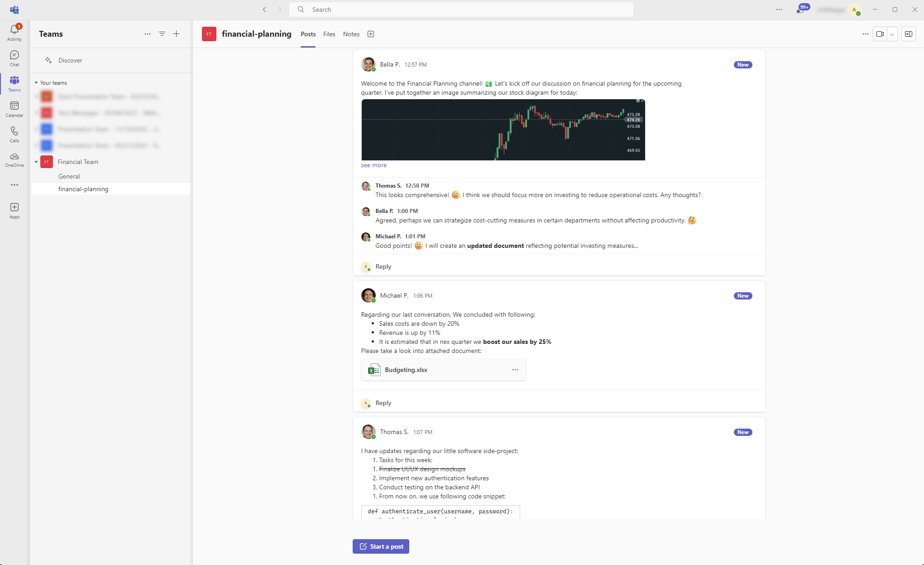Click the financial-planning channel avatar

[x=209, y=34]
